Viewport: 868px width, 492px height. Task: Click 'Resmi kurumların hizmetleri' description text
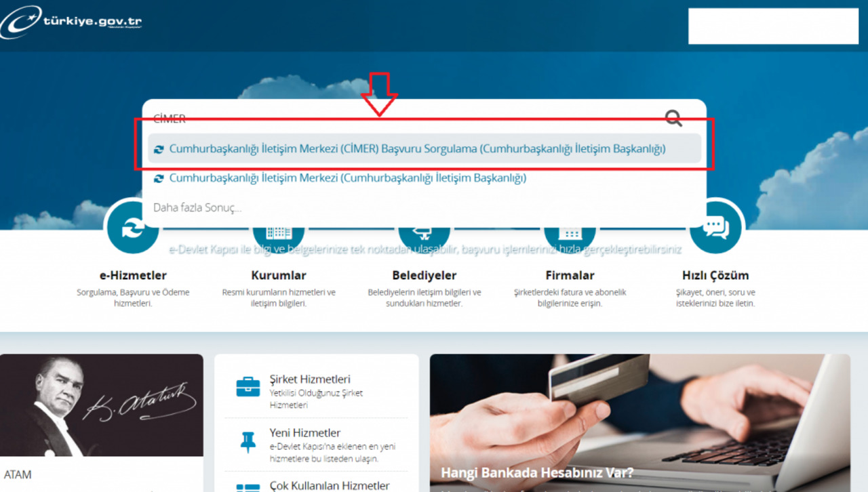click(279, 298)
